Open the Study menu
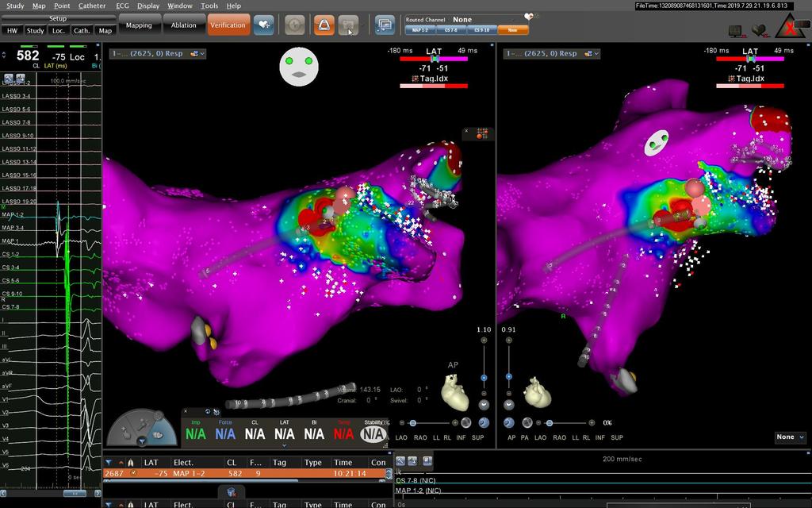 pyautogui.click(x=14, y=6)
